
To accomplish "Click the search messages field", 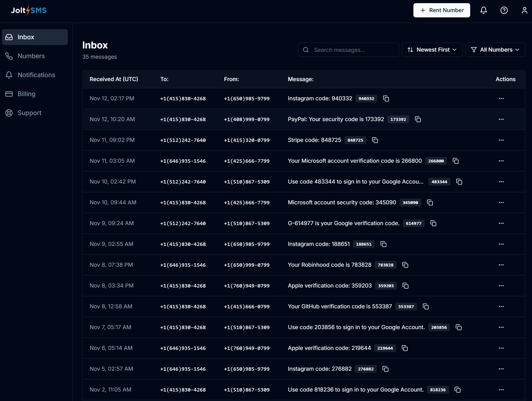I will (x=348, y=49).
